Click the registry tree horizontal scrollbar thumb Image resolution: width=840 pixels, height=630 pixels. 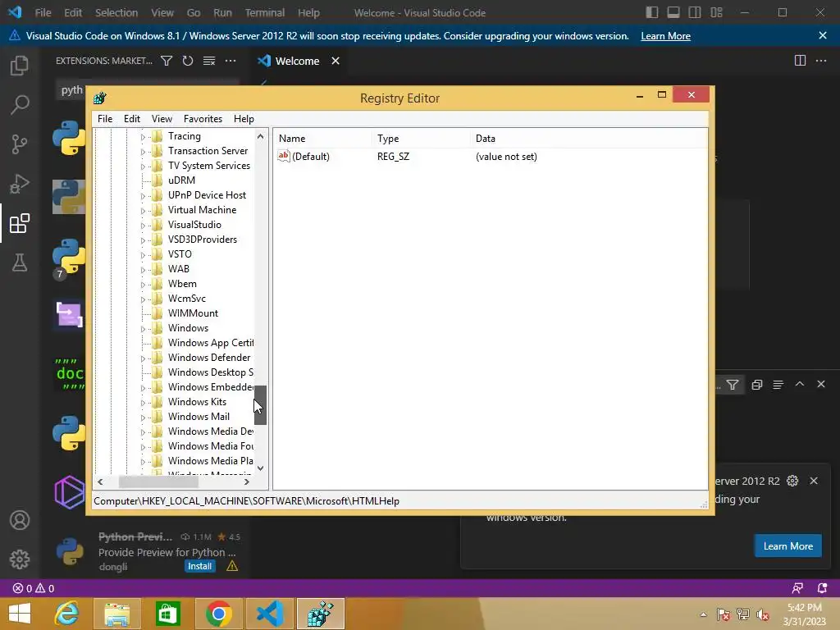(158, 482)
